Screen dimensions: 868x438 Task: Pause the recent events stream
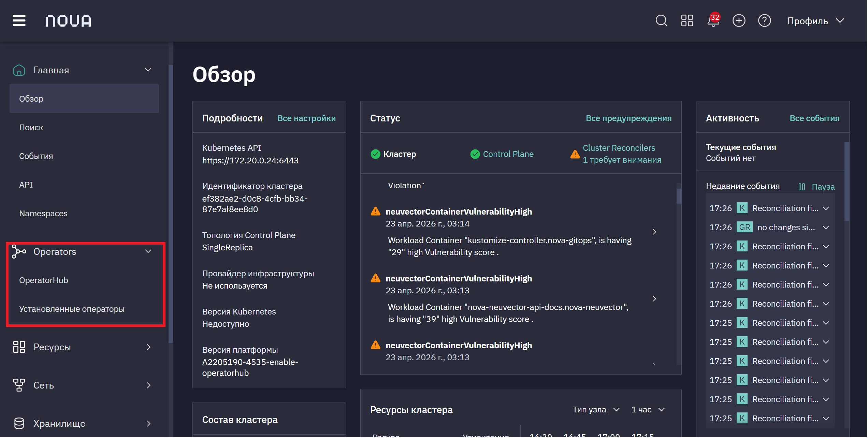817,187
